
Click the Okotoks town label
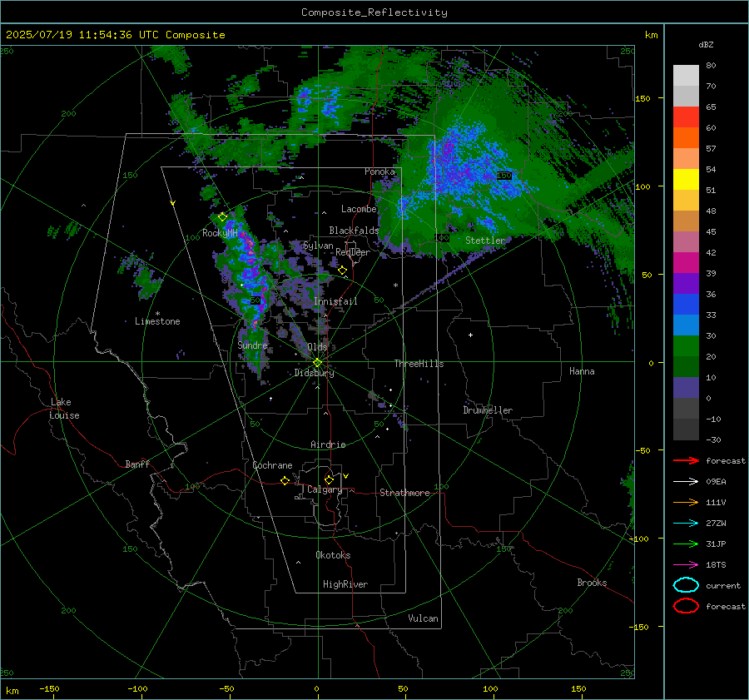(x=333, y=555)
